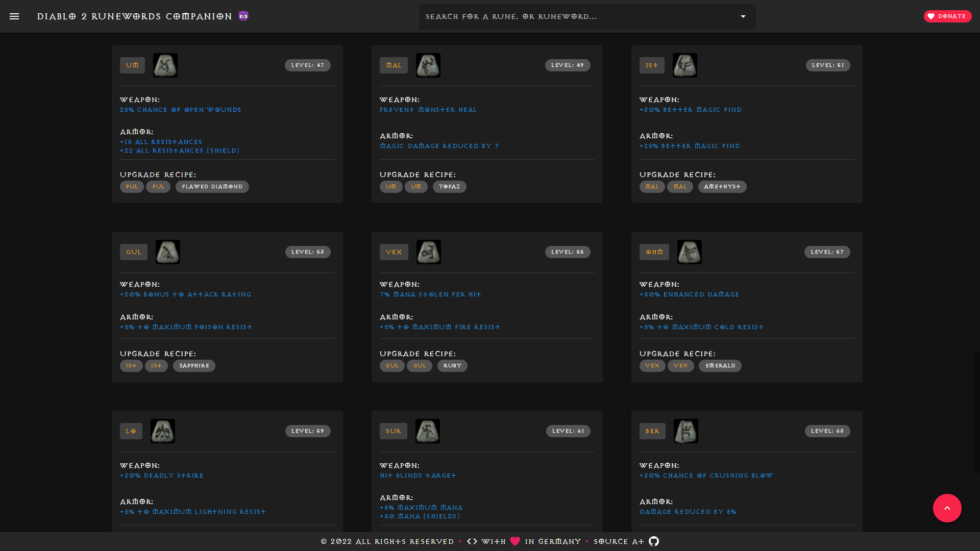This screenshot has height=551, width=980.
Task: Click the code brackets icon in footer
Action: click(472, 541)
